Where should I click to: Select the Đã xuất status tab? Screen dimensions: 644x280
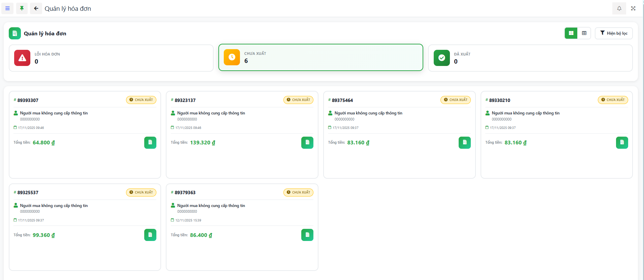coord(530,58)
